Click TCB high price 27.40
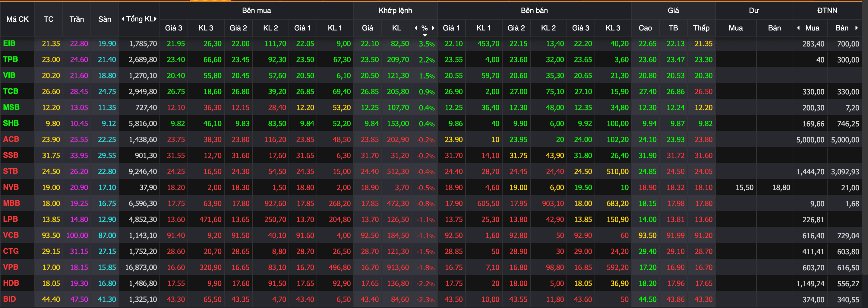868x308 pixels. [x=647, y=92]
